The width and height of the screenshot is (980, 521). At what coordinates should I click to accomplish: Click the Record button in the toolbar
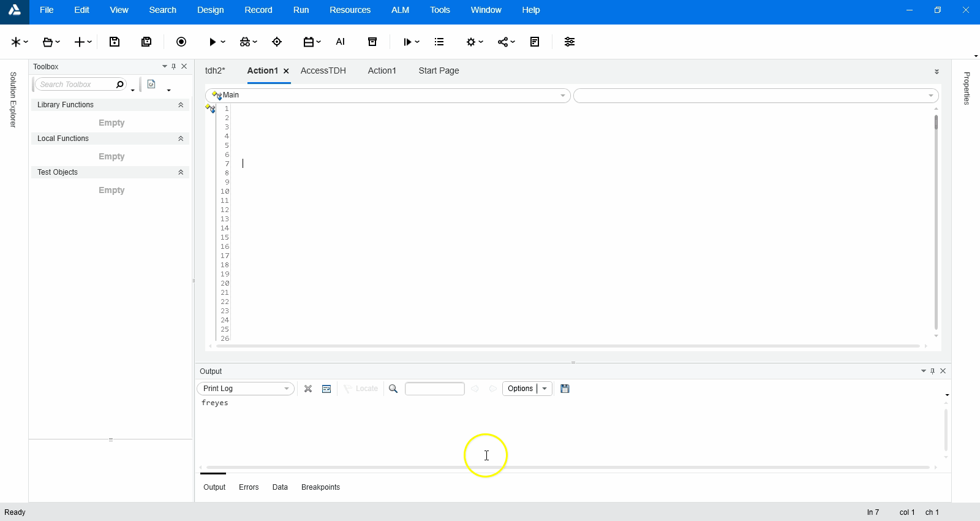tap(181, 42)
